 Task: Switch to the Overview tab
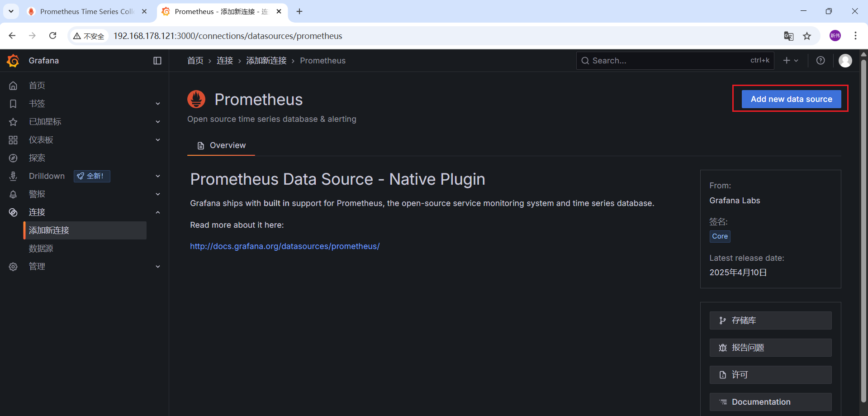(x=221, y=145)
